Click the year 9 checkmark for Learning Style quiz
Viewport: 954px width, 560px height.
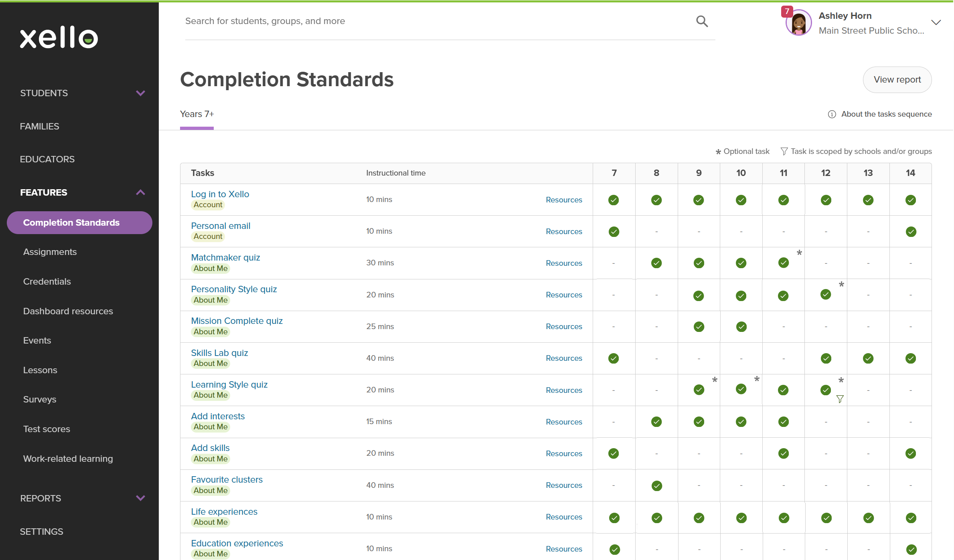tap(699, 390)
